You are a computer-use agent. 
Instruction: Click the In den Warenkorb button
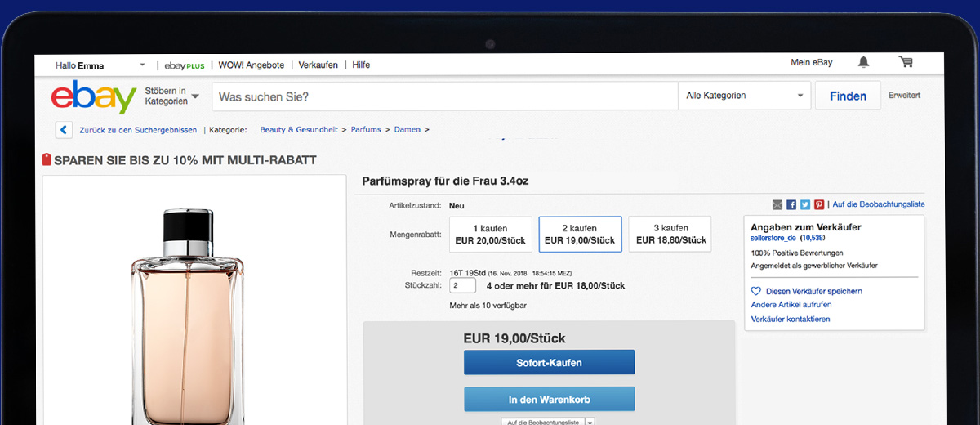click(549, 400)
